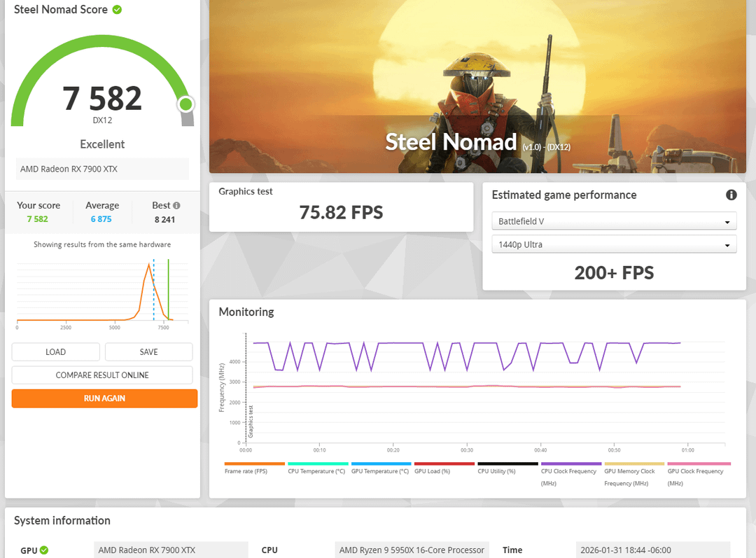Click the green checkmark next to GPU
This screenshot has width=756, height=558.
pyautogui.click(x=44, y=550)
